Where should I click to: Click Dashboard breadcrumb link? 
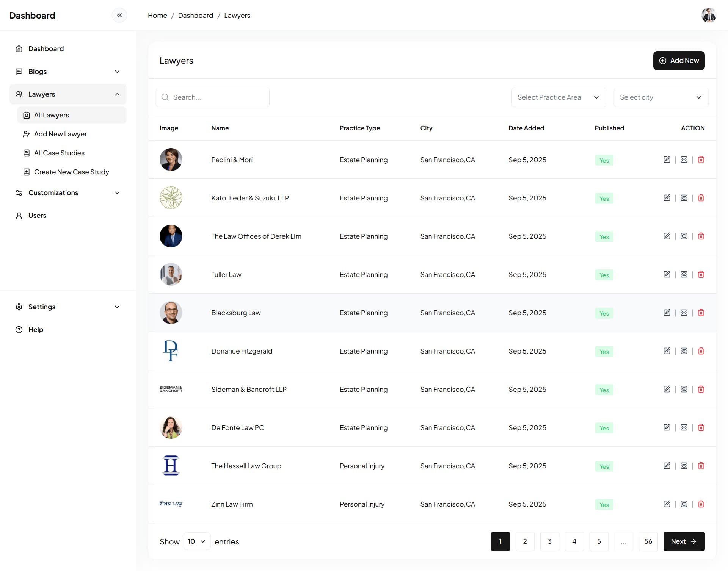click(x=196, y=16)
